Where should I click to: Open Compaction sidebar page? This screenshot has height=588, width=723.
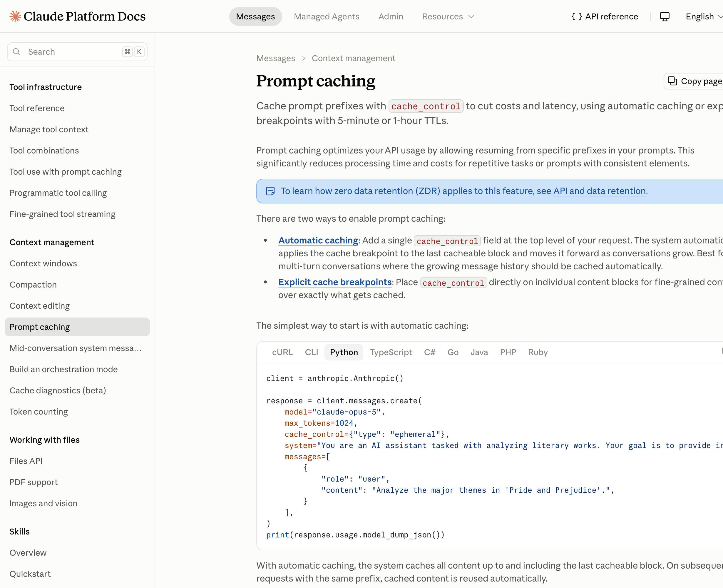pyautogui.click(x=33, y=285)
